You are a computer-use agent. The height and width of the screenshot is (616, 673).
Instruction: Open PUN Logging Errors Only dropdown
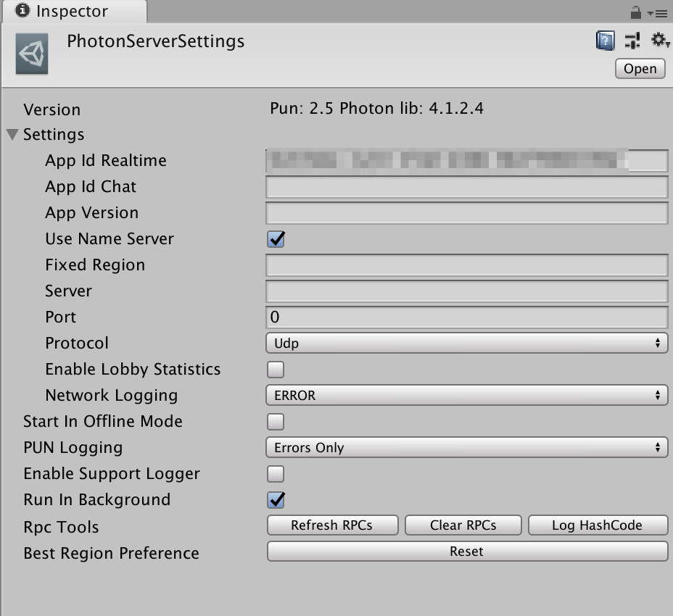[466, 447]
